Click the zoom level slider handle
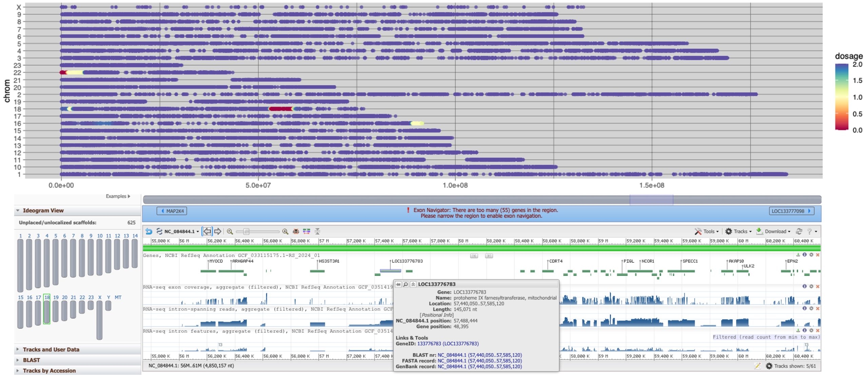This screenshot has width=868, height=375. click(246, 231)
